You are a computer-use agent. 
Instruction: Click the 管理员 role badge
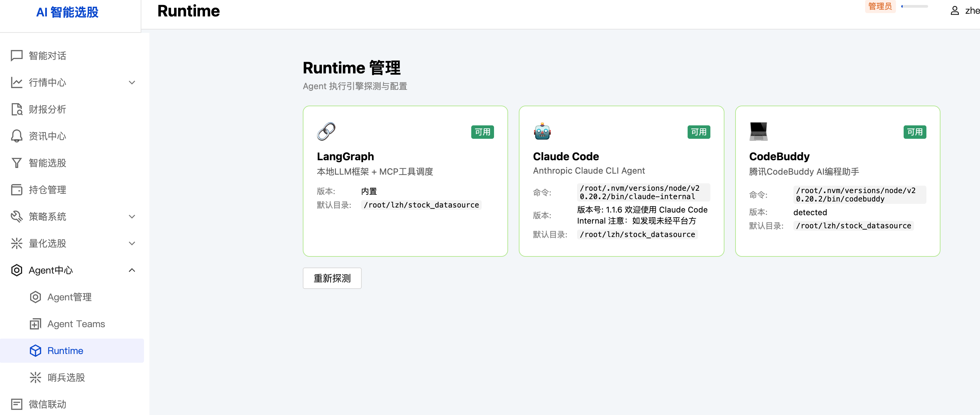880,6
